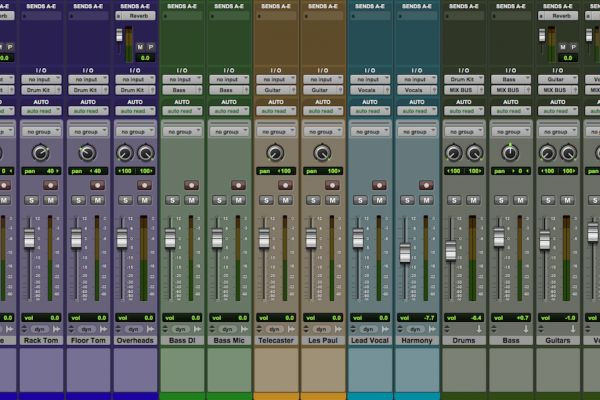Solo the Lead Vocal track
Screen dimensions: 600x400
click(360, 200)
